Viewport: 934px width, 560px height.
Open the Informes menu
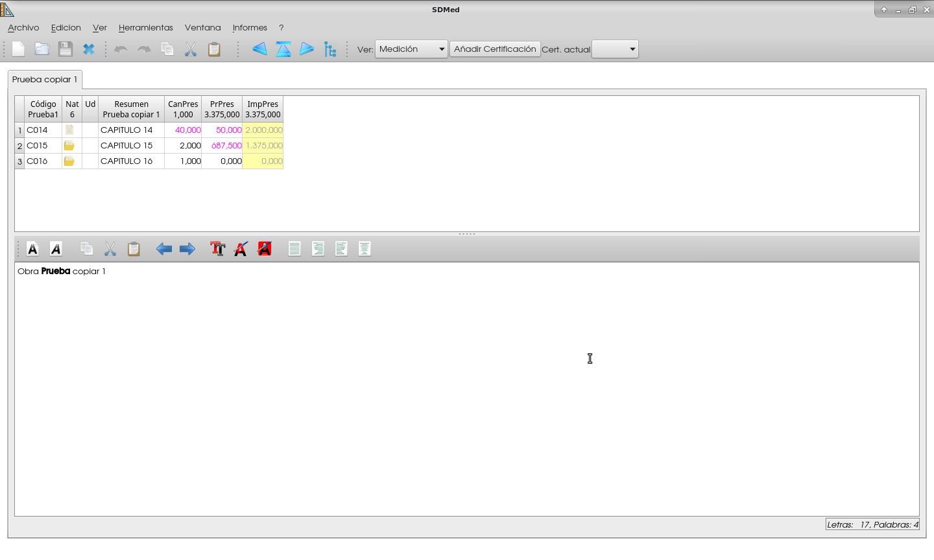[x=250, y=28]
